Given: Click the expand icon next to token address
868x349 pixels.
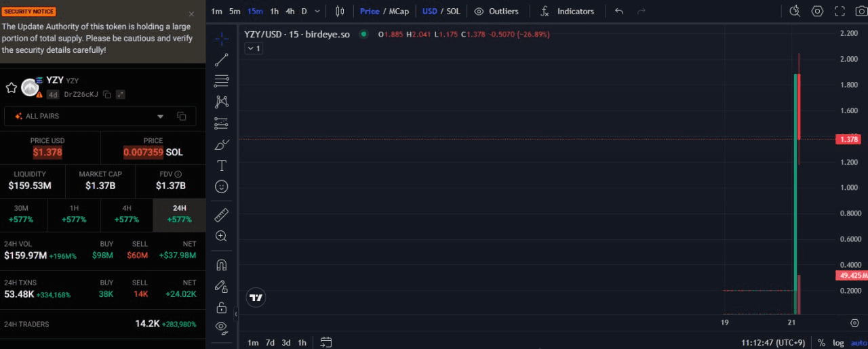Looking at the screenshot, I should (x=120, y=95).
